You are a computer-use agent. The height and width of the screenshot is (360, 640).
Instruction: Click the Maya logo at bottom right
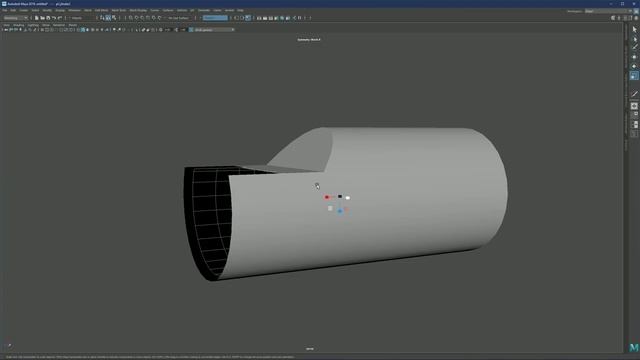pos(634,347)
